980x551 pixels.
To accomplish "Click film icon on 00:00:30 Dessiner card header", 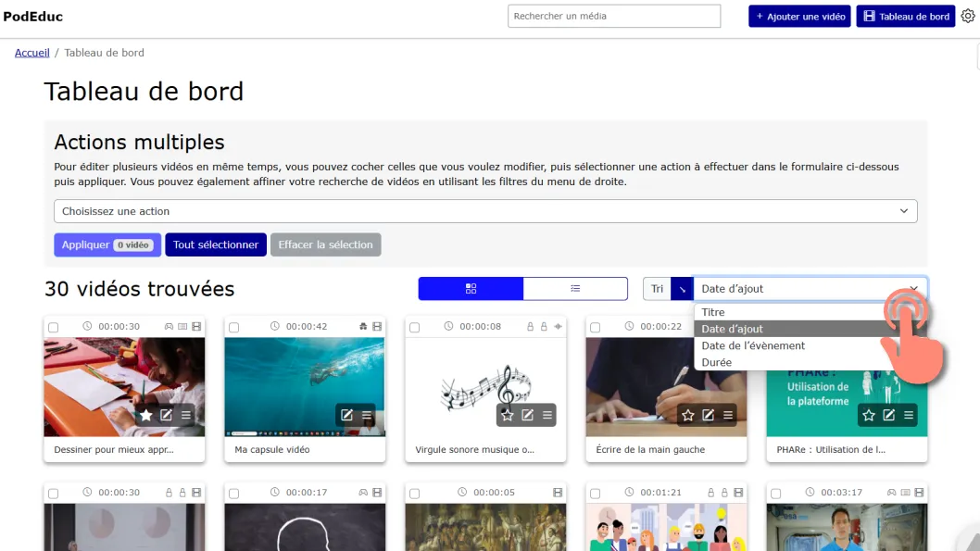I will [x=196, y=326].
